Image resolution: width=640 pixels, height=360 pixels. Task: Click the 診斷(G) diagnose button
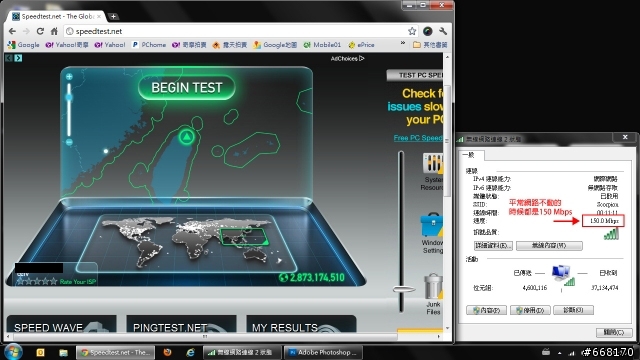pyautogui.click(x=573, y=310)
